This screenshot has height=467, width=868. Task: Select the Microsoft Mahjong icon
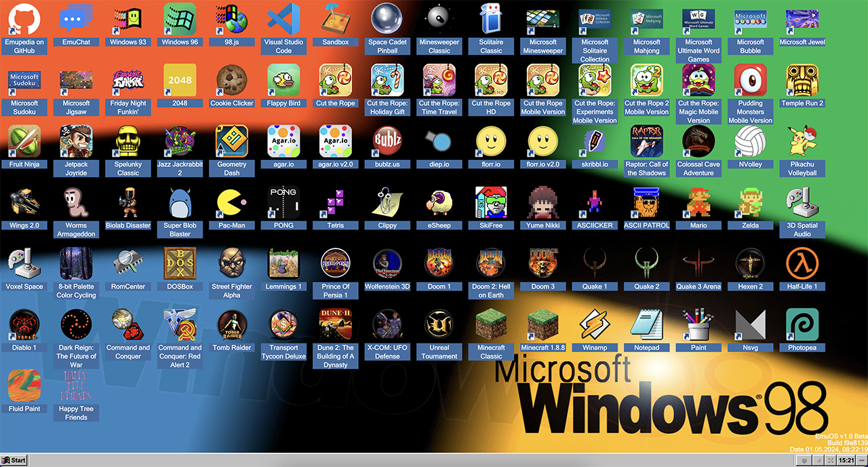[647, 19]
